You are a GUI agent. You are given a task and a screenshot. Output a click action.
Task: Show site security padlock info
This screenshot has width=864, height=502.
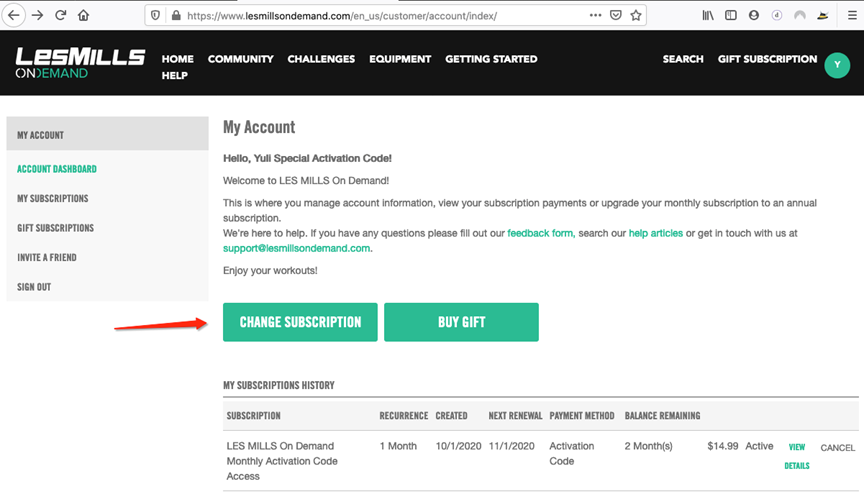pos(176,15)
